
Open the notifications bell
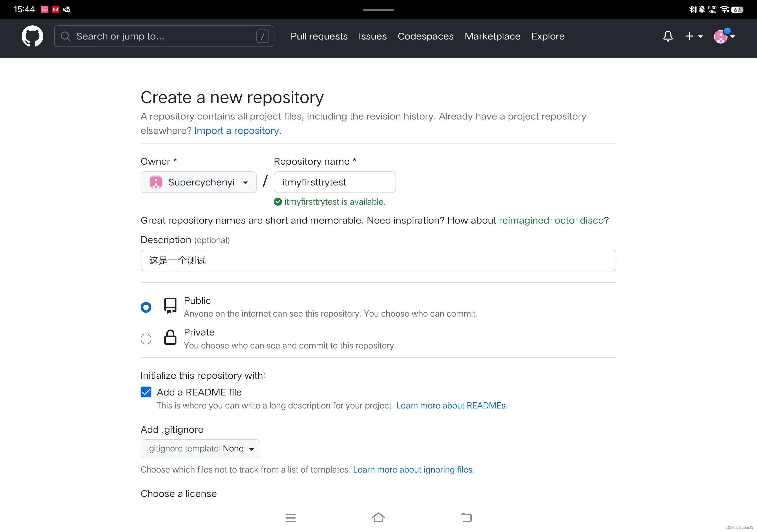pyautogui.click(x=668, y=36)
